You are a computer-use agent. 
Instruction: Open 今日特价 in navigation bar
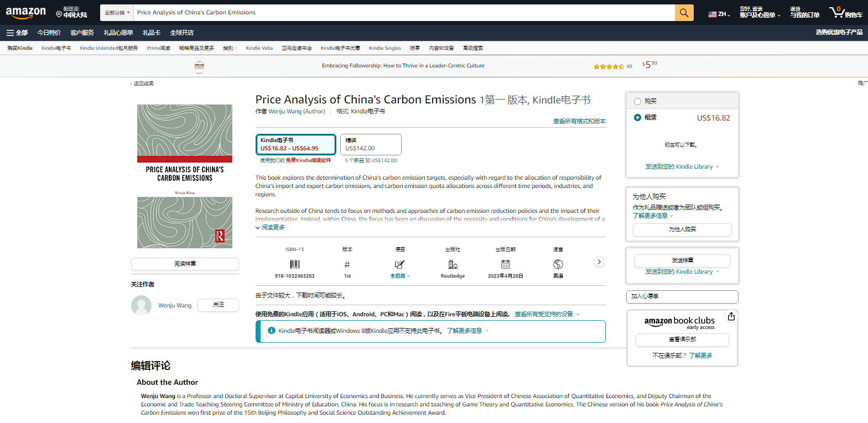pyautogui.click(x=49, y=33)
